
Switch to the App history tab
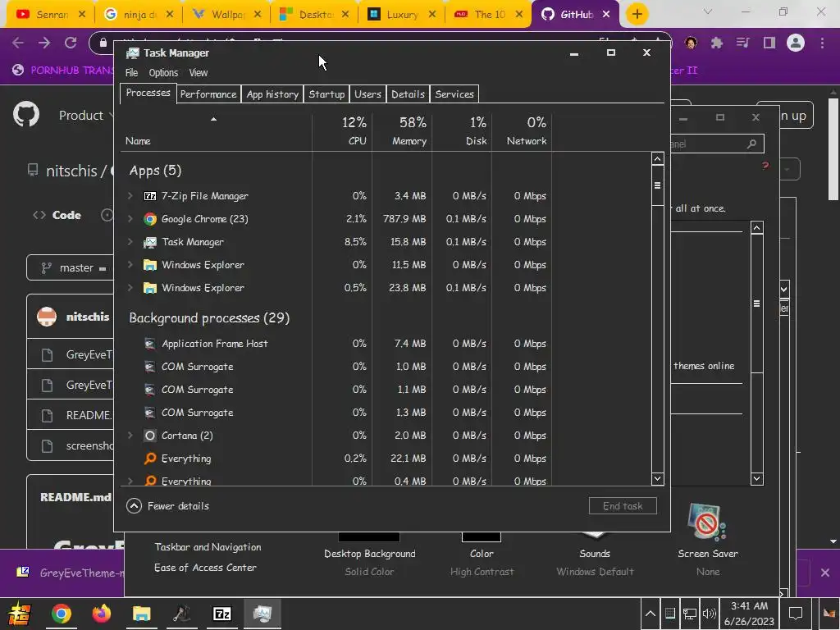[272, 94]
